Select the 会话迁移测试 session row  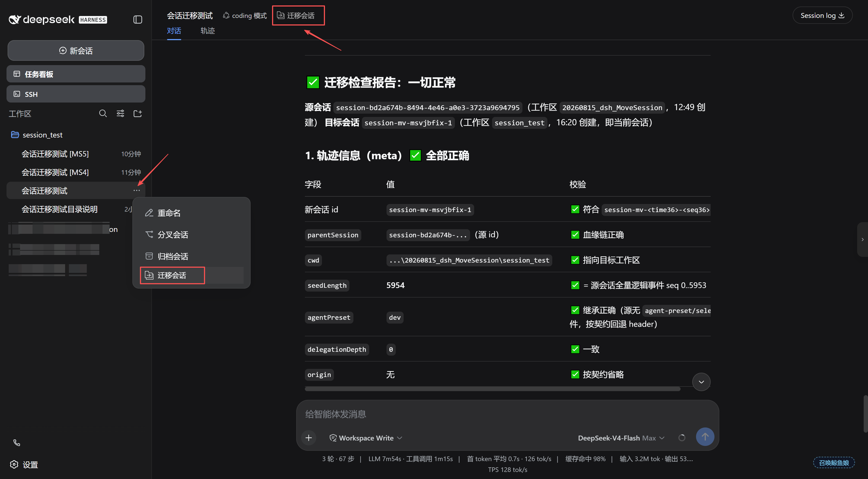(x=76, y=191)
